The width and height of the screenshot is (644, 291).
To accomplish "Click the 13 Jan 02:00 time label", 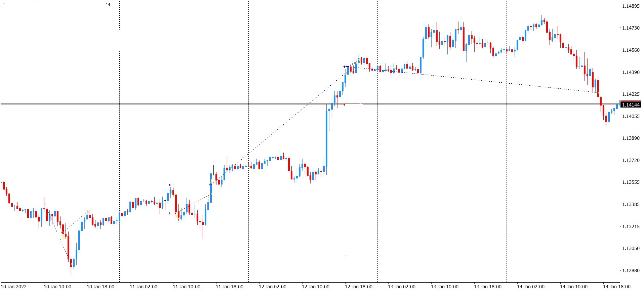I will pyautogui.click(x=402, y=287).
